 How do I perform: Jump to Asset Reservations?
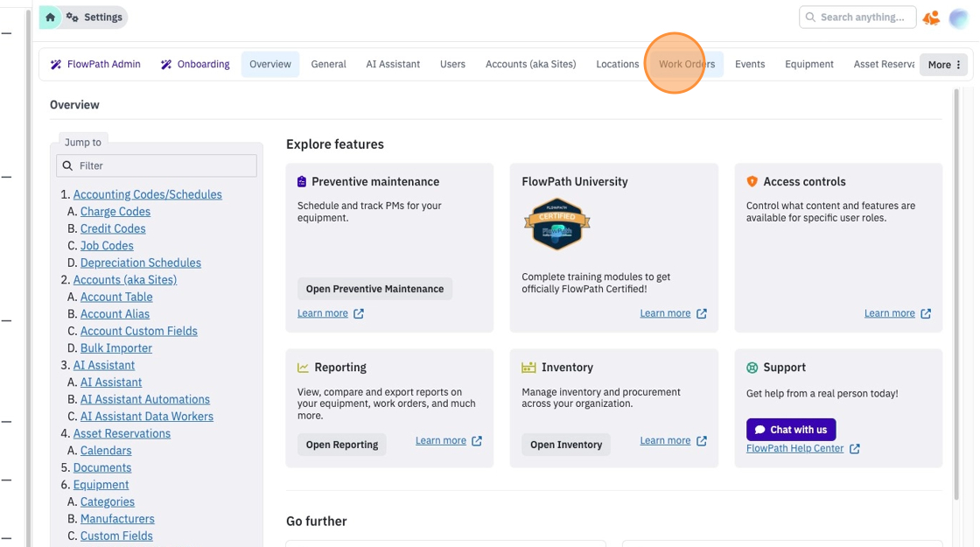pyautogui.click(x=122, y=433)
